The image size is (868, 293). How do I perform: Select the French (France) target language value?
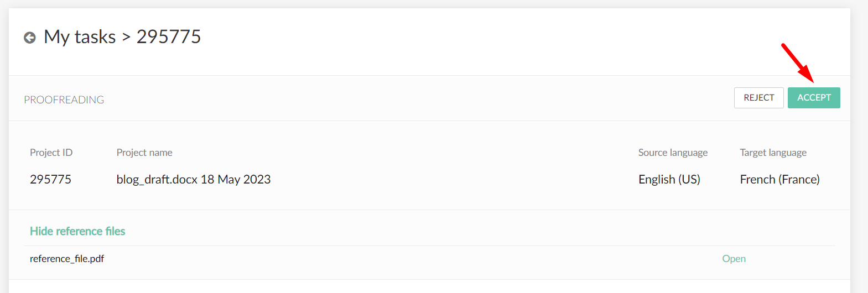click(779, 180)
